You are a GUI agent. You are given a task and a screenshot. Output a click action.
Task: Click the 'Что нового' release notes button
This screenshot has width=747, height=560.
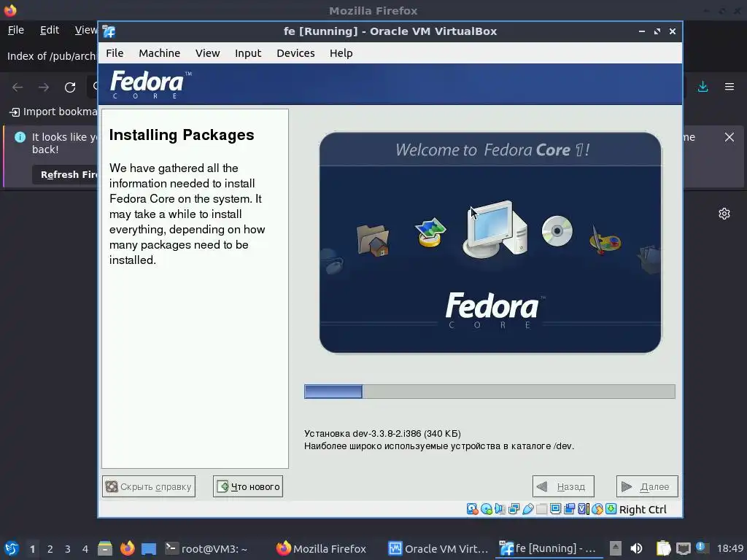[248, 486]
